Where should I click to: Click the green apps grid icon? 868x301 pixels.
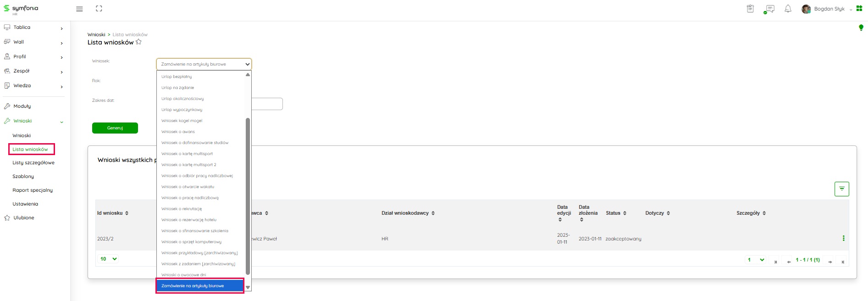pyautogui.click(x=859, y=9)
